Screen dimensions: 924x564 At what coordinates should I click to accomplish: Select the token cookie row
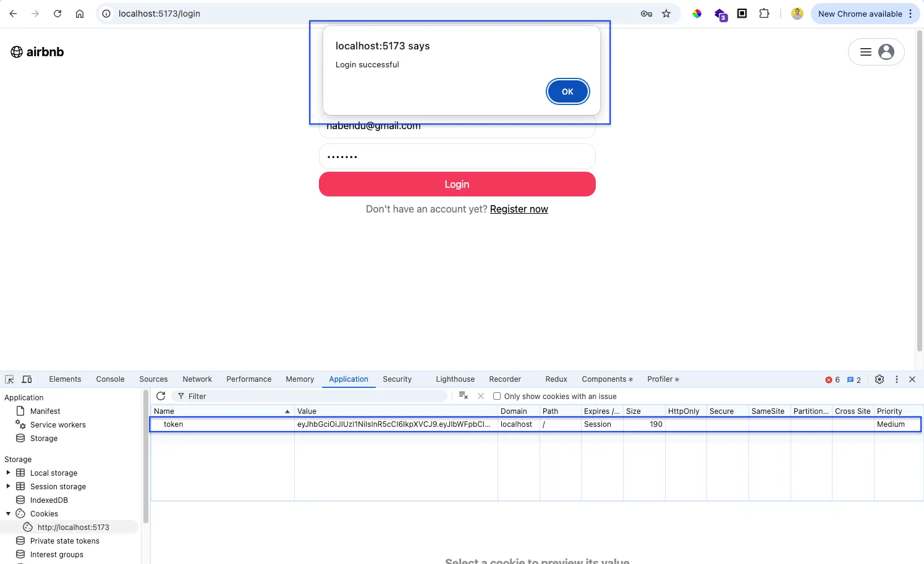click(535, 424)
